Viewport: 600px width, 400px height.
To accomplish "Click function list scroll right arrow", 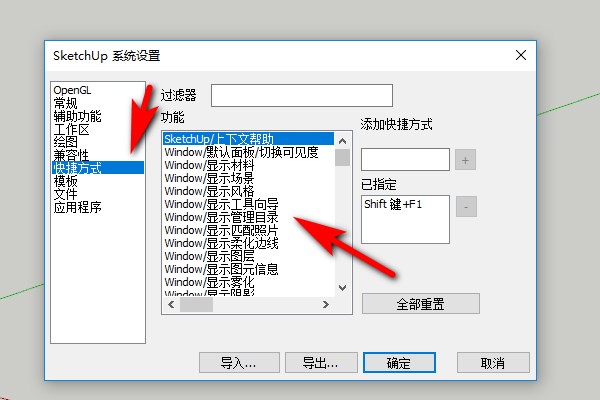I will point(326,305).
